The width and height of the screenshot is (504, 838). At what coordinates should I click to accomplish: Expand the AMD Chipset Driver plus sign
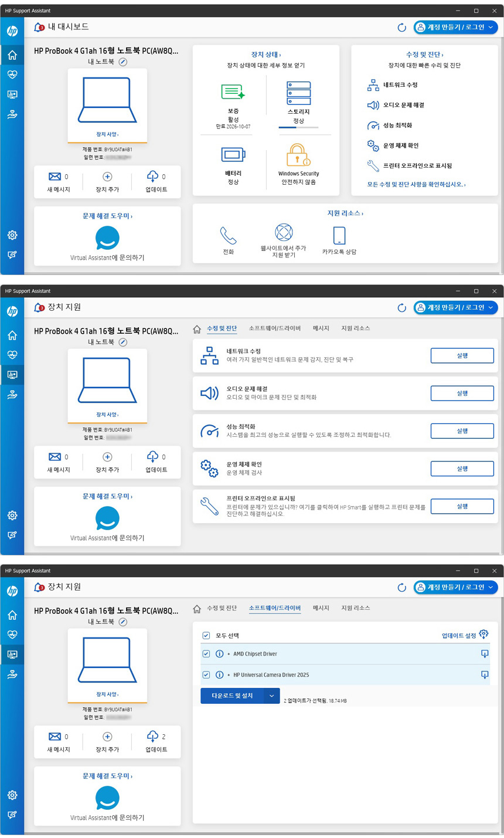pyautogui.click(x=229, y=654)
